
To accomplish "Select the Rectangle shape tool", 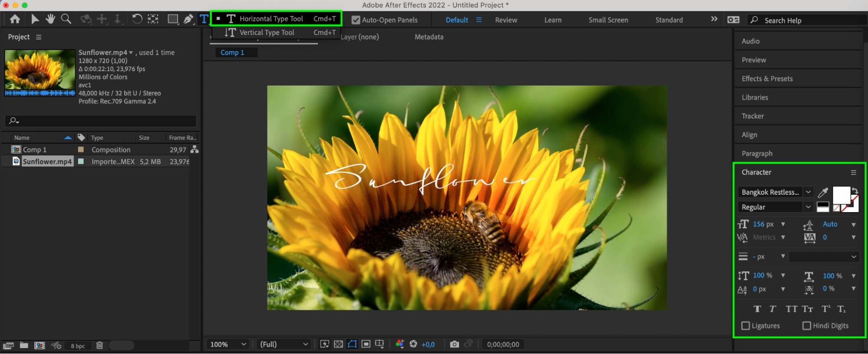I will coord(173,19).
